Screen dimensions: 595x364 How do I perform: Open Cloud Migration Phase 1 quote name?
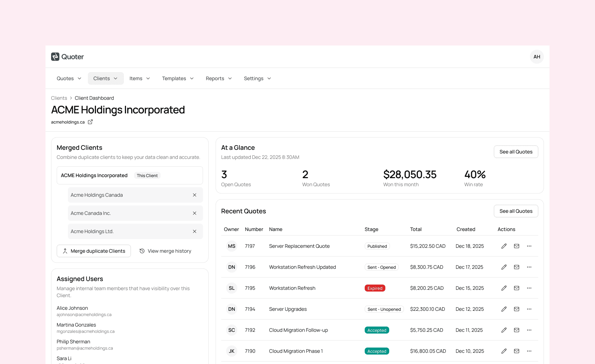296,351
